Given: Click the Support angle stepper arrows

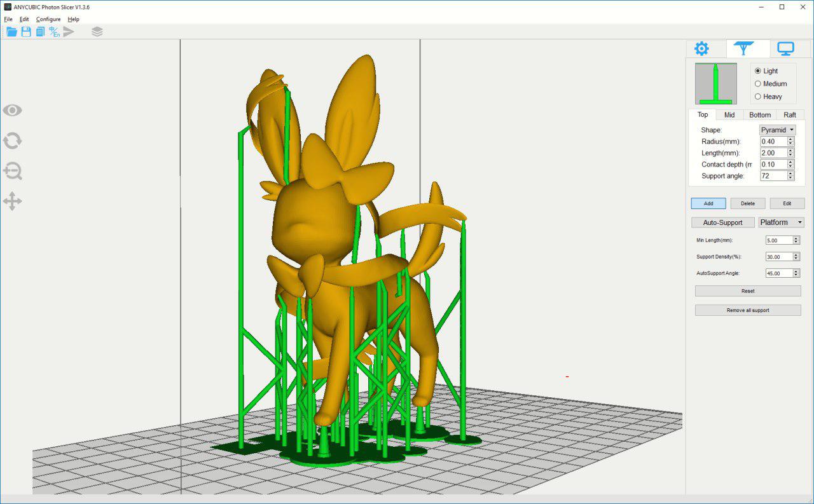Looking at the screenshot, I should (x=790, y=175).
